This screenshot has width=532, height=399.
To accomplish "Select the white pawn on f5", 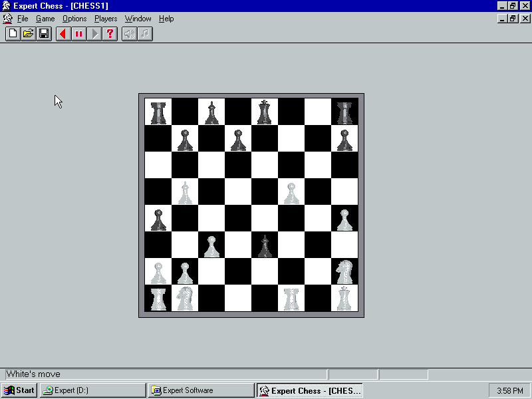I will [291, 192].
